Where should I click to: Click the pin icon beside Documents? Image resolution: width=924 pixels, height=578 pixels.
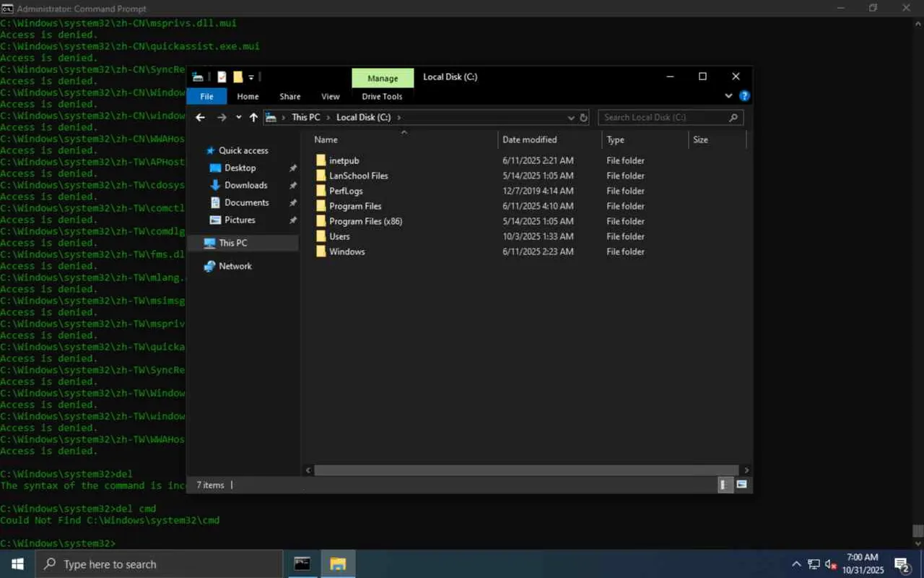292,202
